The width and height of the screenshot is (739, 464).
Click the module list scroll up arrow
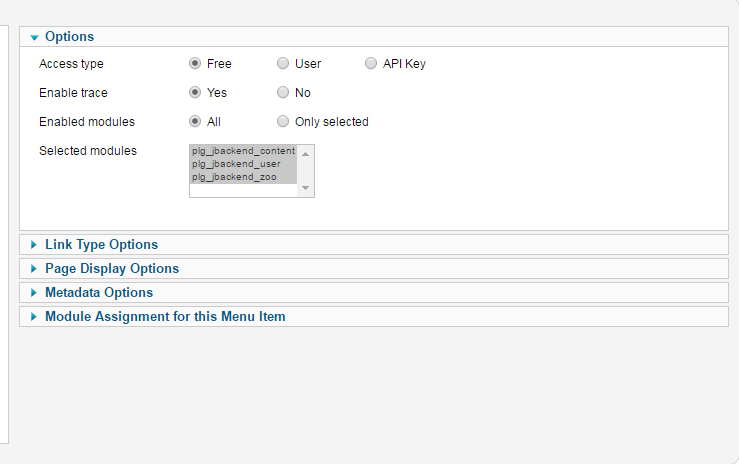pos(305,155)
